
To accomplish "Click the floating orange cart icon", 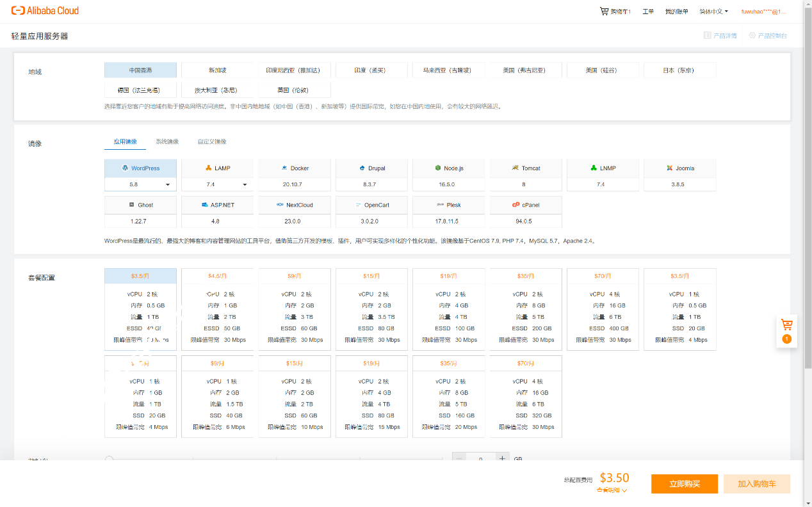I will pos(787,325).
